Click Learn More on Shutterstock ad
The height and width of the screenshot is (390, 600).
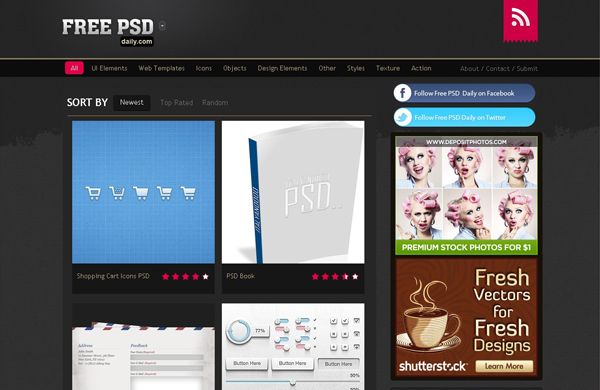click(x=504, y=366)
